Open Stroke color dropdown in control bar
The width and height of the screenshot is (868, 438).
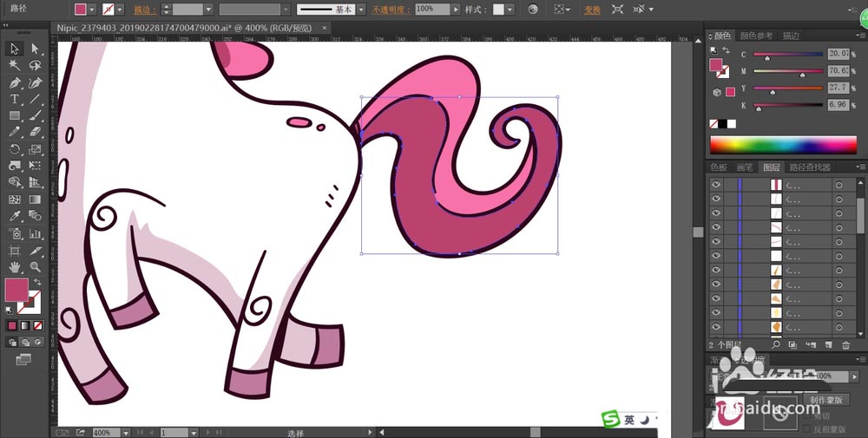(120, 10)
